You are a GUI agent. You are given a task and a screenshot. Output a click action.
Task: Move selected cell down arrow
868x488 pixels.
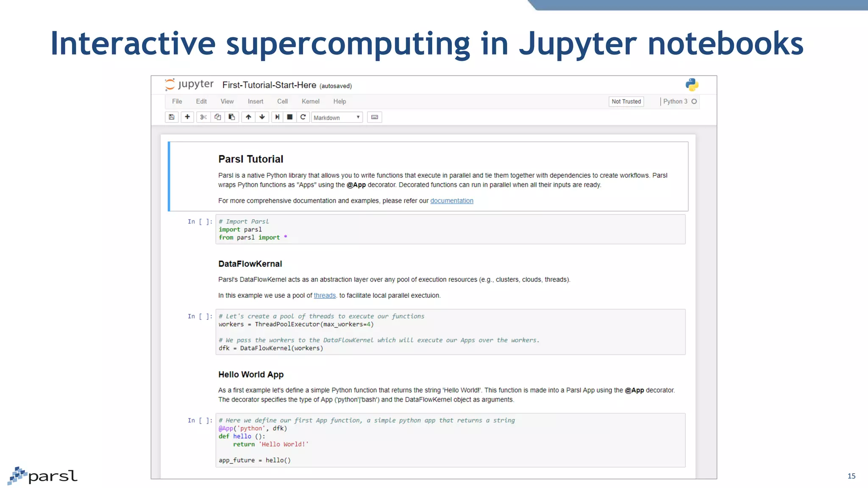pos(262,117)
